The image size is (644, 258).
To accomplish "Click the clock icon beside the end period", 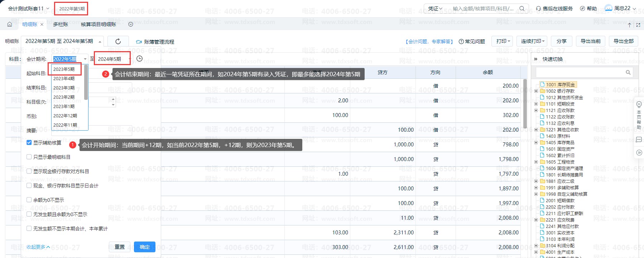I will (140, 59).
